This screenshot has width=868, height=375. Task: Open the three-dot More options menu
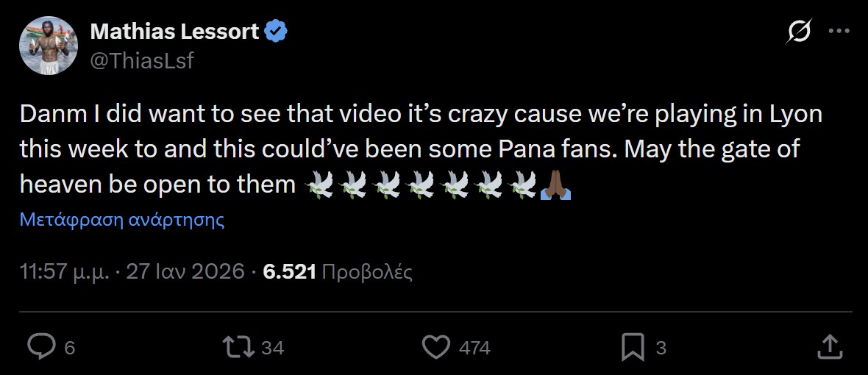(839, 32)
